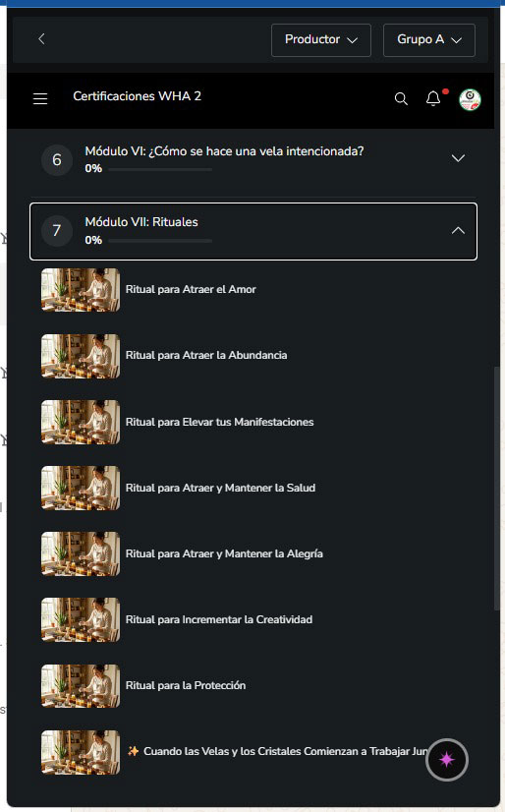Go back with the left arrow icon
505x812 pixels.
coord(41,39)
